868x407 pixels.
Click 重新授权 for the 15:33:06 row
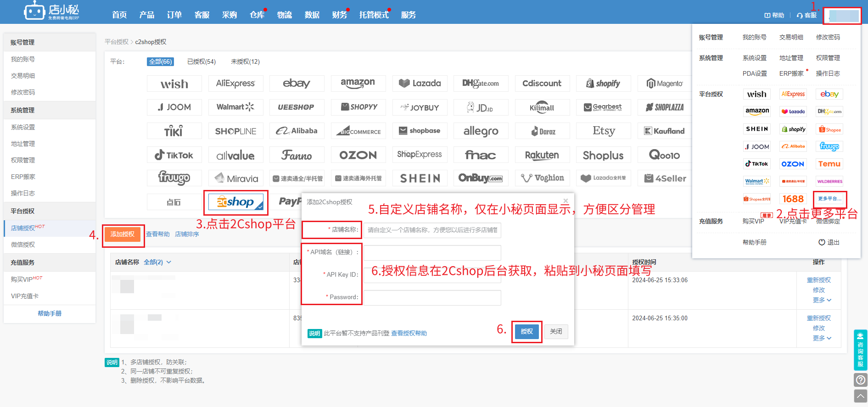point(819,280)
